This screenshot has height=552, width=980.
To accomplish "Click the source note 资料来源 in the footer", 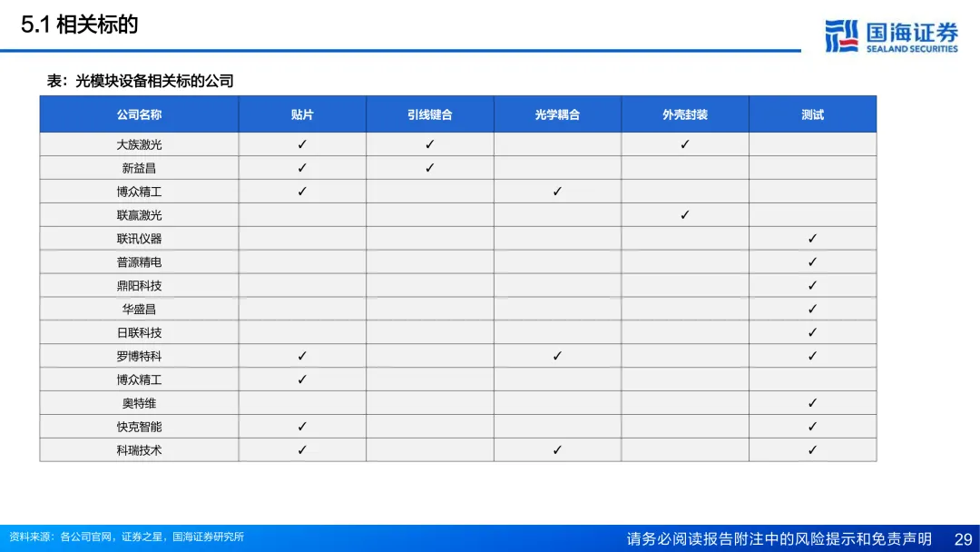I will pos(126,537).
